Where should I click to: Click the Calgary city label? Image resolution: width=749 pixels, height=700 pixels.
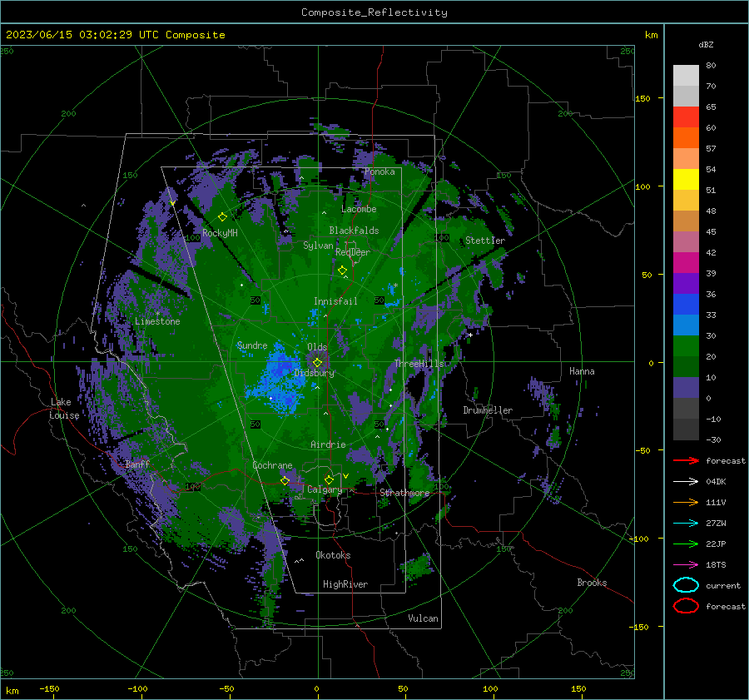point(325,489)
